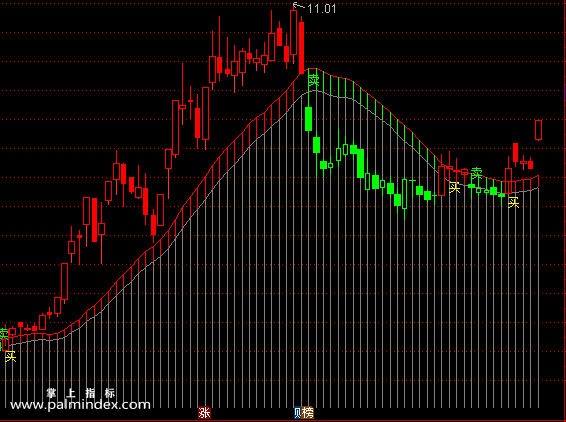Select the hollow red candle at the 11.01 high

tap(293, 32)
